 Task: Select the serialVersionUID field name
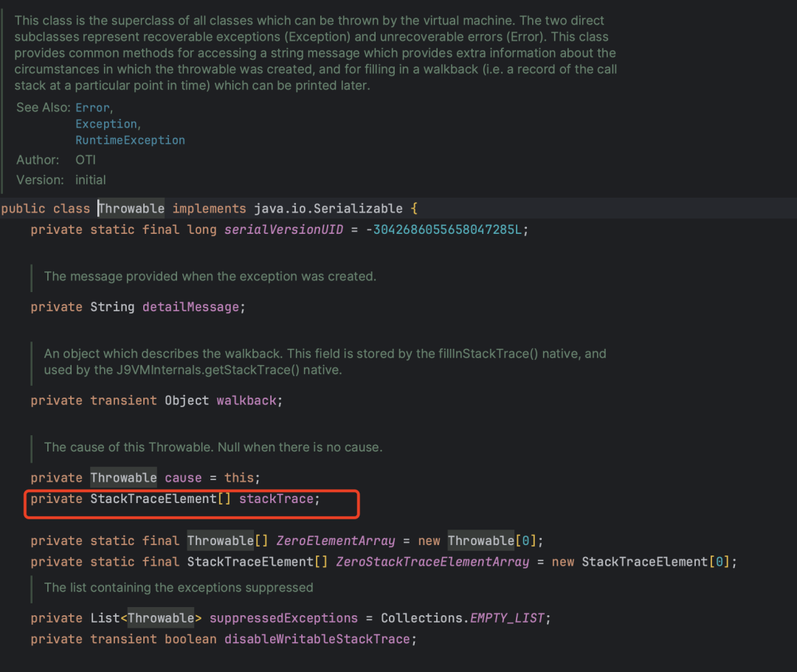pyautogui.click(x=283, y=229)
